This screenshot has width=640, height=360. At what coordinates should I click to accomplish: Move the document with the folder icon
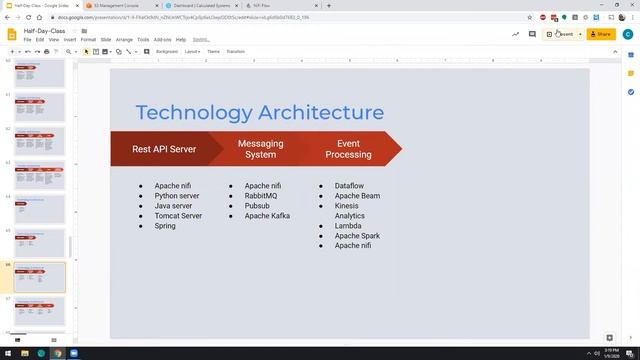pyautogui.click(x=84, y=31)
